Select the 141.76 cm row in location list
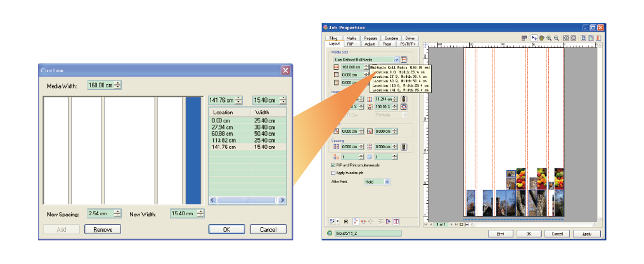The width and height of the screenshot is (644, 264). [247, 147]
